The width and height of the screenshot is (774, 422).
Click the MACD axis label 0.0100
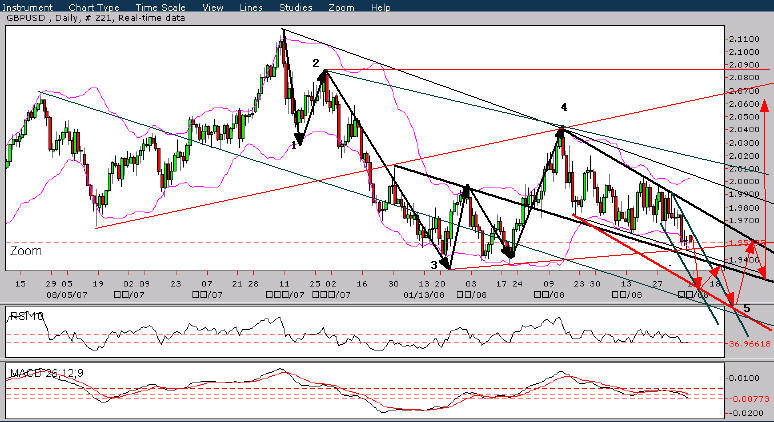[742, 378]
